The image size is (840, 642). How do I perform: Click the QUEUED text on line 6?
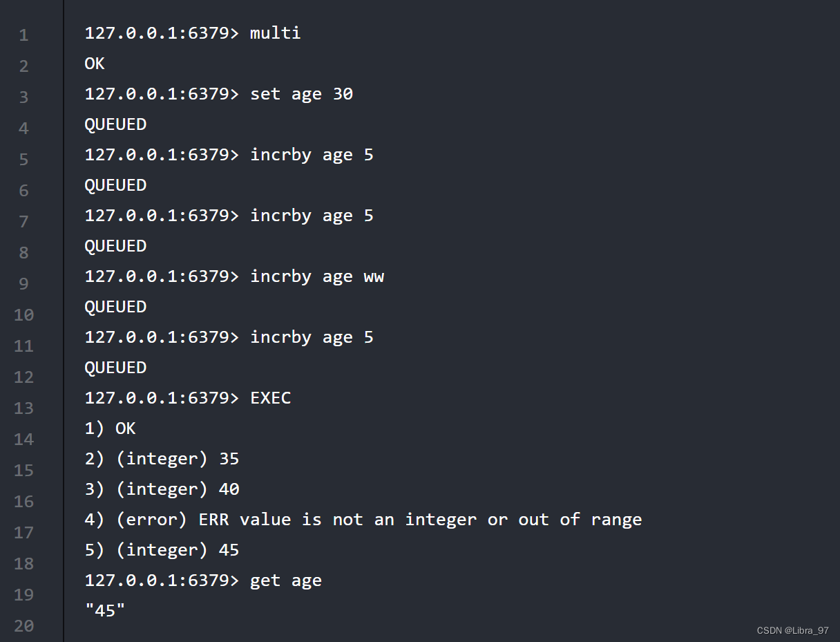[115, 185]
